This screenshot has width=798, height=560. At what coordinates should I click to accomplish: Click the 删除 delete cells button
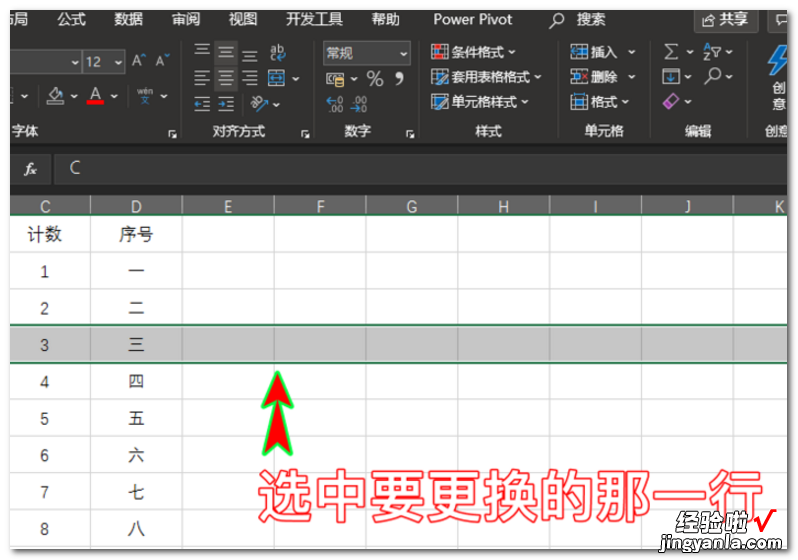click(x=593, y=77)
